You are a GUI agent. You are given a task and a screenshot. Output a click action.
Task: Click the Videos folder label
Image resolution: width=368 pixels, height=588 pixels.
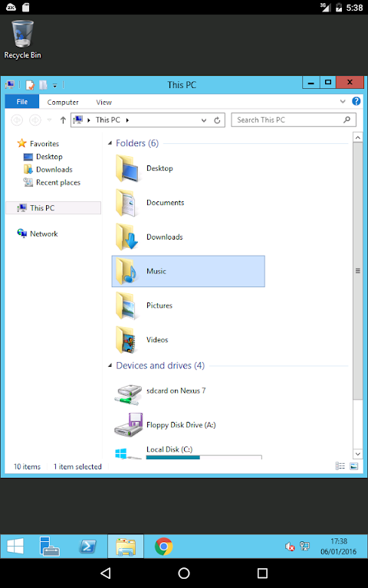point(157,340)
